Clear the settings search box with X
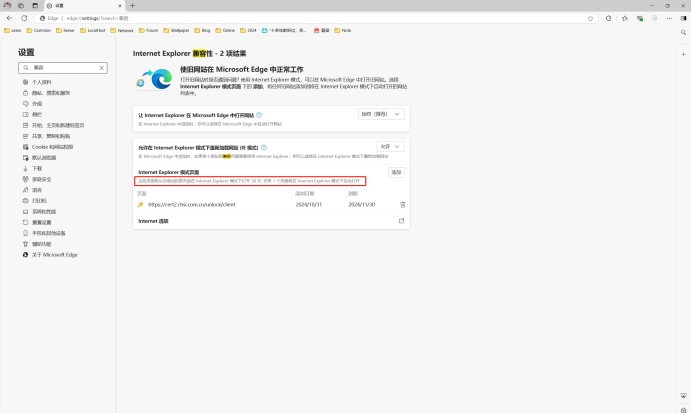The width and height of the screenshot is (692, 414). tap(101, 68)
